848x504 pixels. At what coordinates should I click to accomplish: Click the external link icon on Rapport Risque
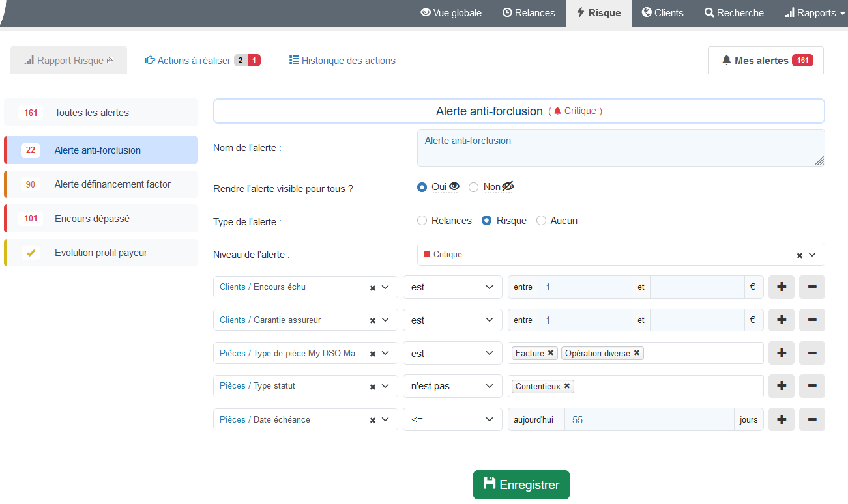[110, 60]
